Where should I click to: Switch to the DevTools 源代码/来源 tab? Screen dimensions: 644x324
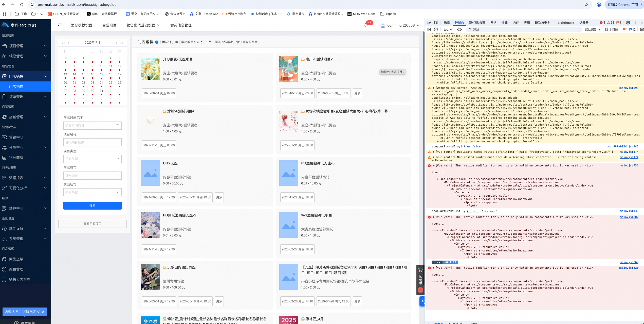[477, 23]
